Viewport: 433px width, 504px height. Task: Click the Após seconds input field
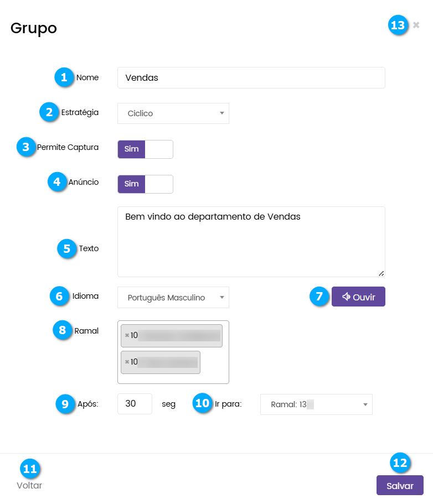pyautogui.click(x=135, y=404)
